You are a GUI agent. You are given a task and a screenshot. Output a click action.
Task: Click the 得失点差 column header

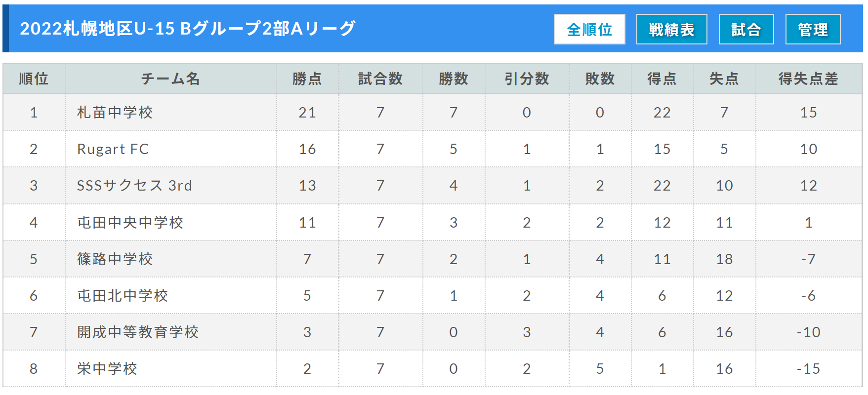tap(808, 79)
